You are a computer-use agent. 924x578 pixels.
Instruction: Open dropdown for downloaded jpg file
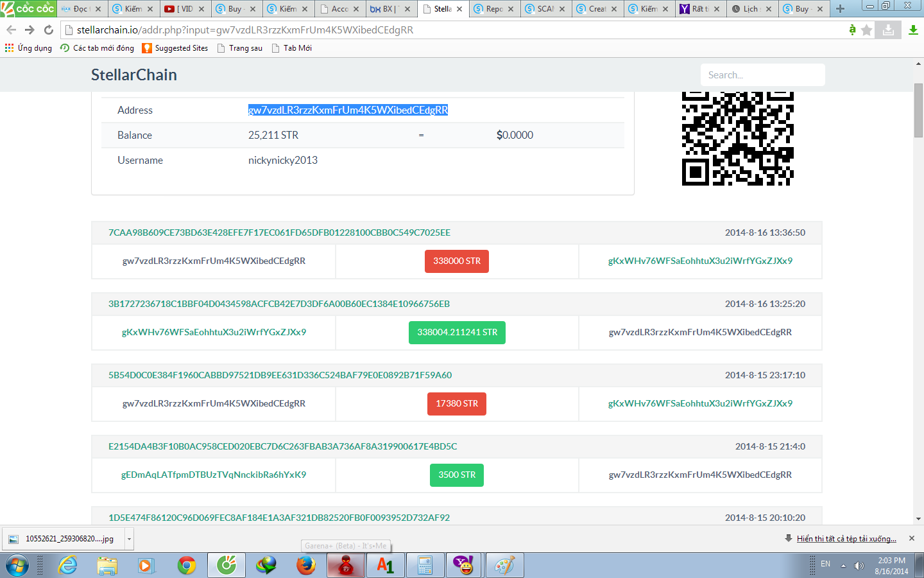(129, 539)
